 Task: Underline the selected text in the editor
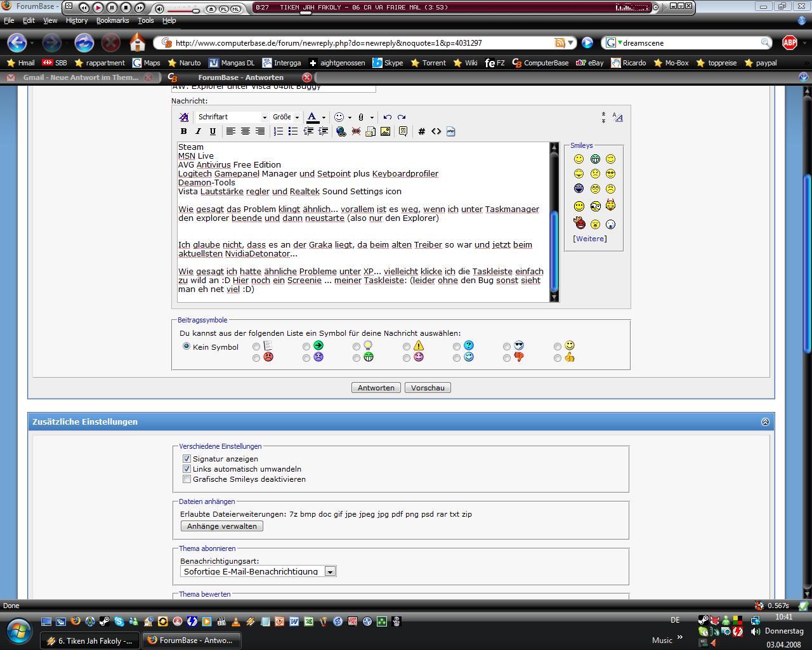pyautogui.click(x=213, y=131)
